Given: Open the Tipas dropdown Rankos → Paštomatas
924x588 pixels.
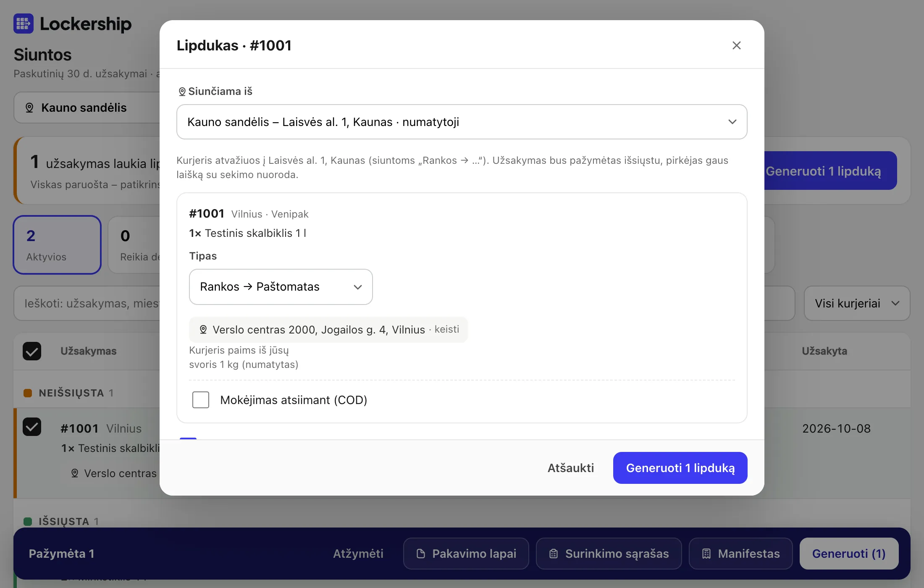Looking at the screenshot, I should click(x=281, y=287).
